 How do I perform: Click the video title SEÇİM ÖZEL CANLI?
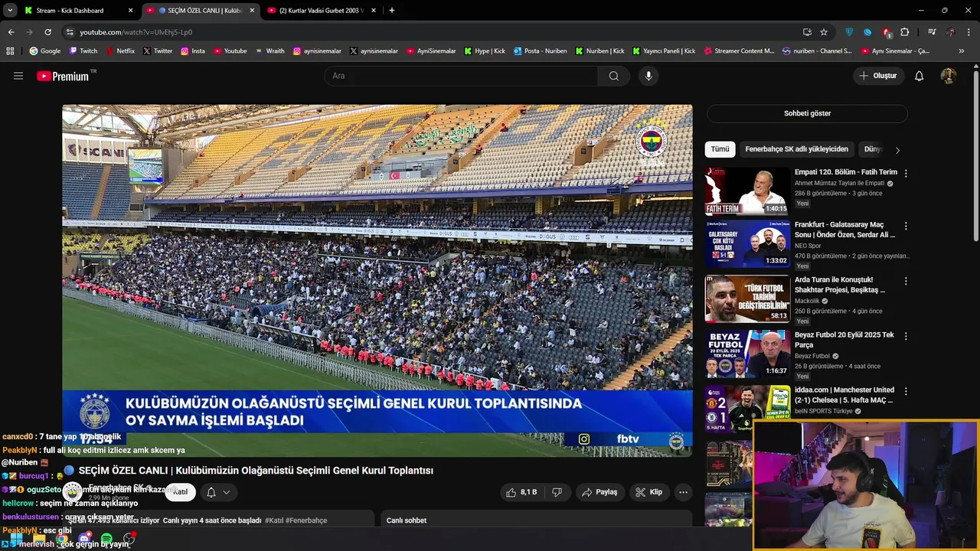[256, 471]
